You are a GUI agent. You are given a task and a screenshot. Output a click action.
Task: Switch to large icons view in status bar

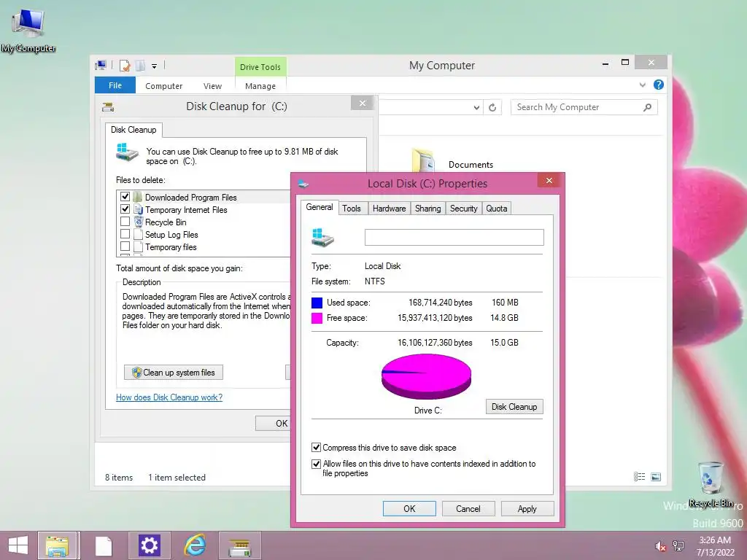(656, 477)
